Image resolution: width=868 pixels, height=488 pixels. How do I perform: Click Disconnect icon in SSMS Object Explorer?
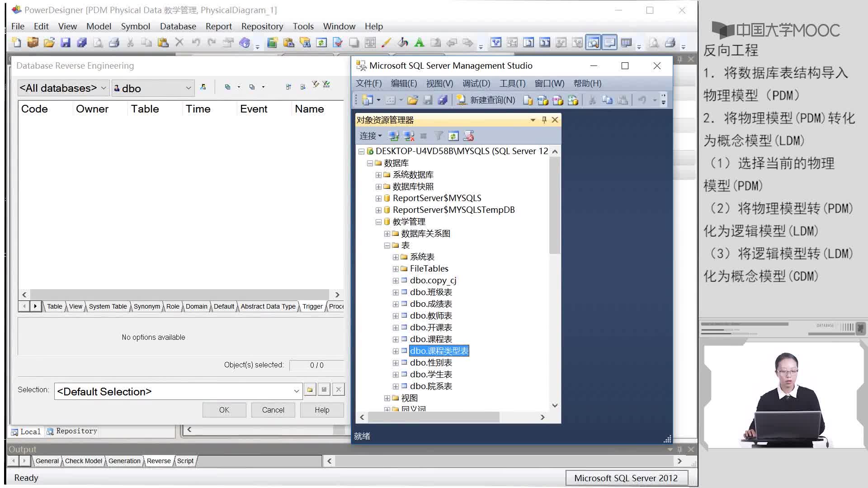409,136
